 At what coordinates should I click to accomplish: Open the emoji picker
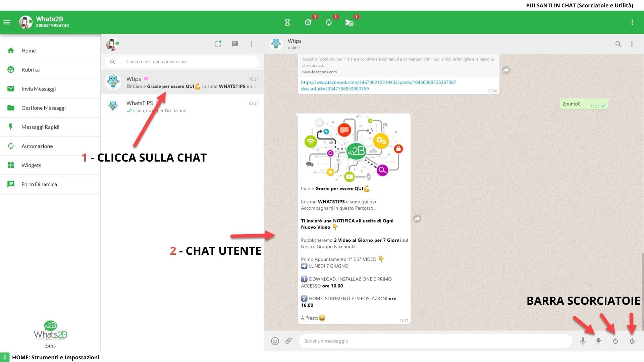(275, 341)
